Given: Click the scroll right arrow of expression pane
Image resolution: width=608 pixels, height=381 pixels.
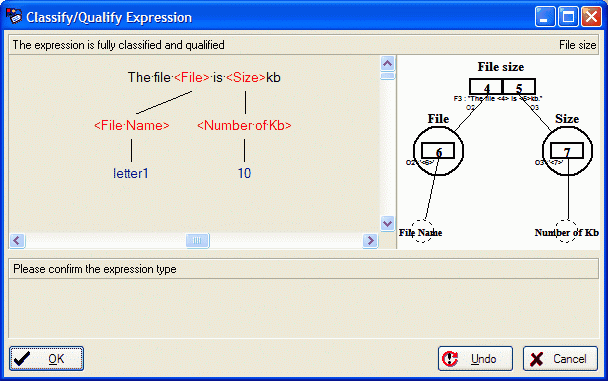Looking at the screenshot, I should click(x=370, y=240).
